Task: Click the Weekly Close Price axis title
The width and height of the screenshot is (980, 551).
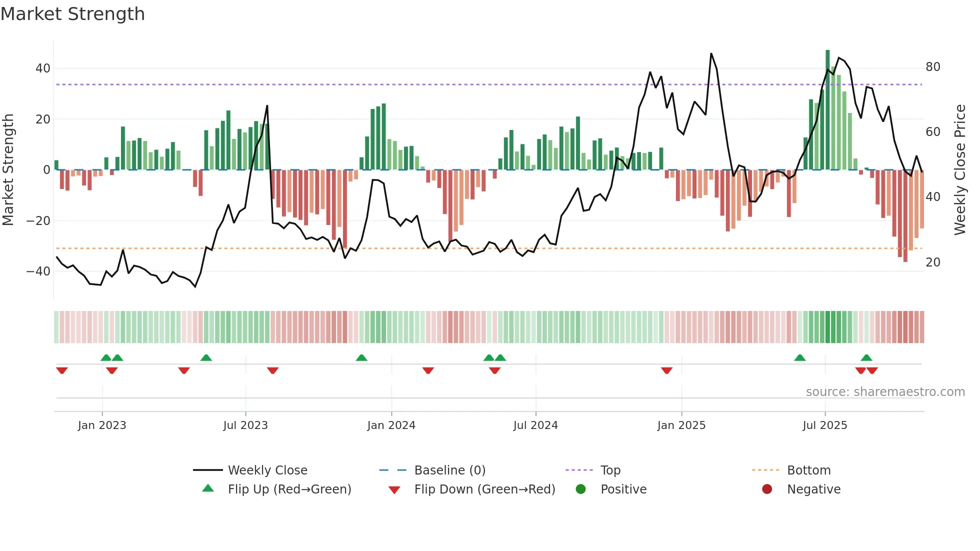Action: (x=959, y=170)
